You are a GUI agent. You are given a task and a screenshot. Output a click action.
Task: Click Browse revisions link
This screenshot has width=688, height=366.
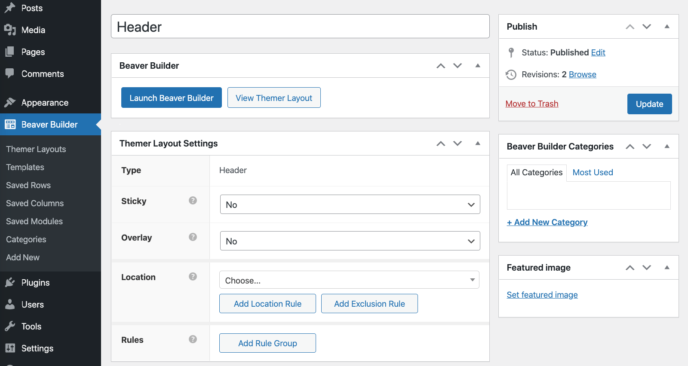[x=582, y=75]
